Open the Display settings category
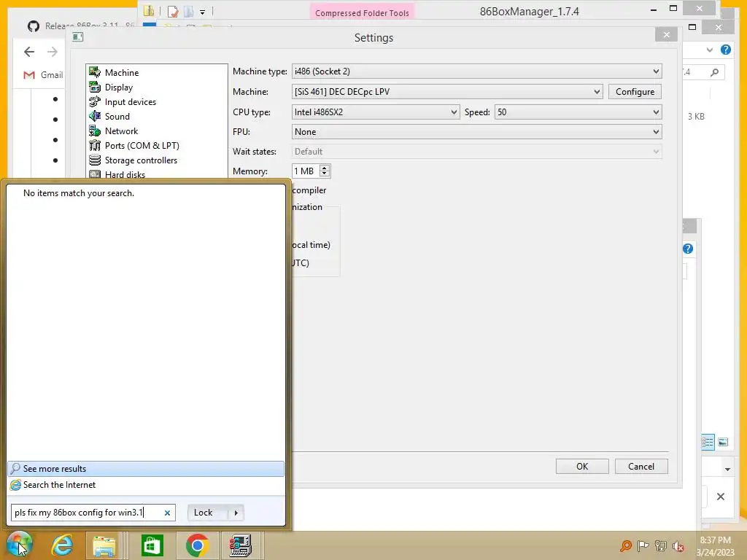747x560 pixels. 112,87
